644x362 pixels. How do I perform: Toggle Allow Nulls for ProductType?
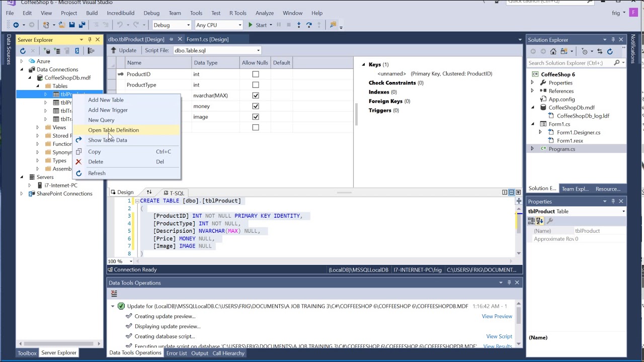tap(256, 85)
